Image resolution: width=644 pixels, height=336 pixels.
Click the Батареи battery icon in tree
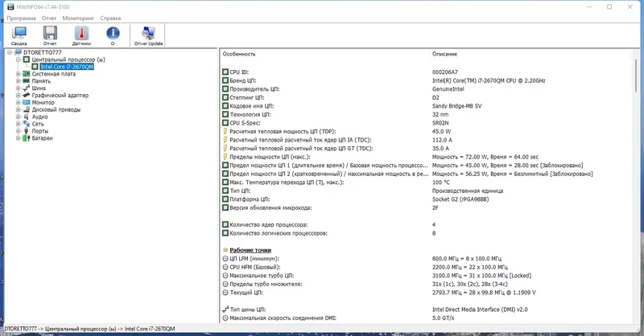point(27,138)
